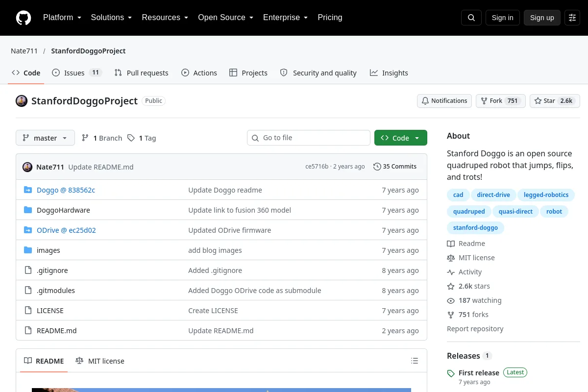Toggle Notifications for this repository

tap(444, 101)
